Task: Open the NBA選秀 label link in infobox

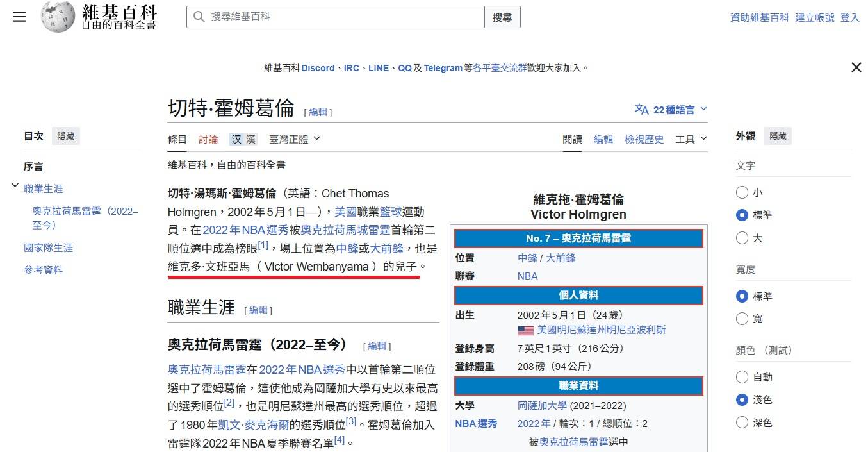Action: [476, 424]
